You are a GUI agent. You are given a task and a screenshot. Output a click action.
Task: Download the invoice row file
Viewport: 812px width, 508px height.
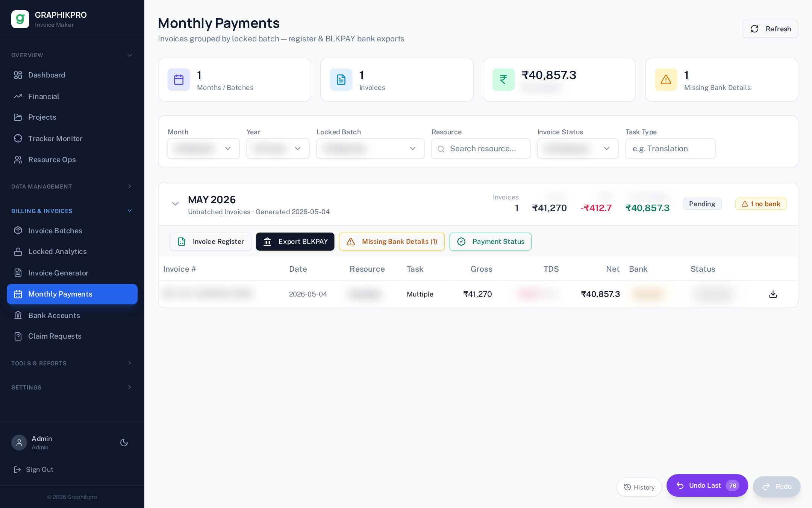[x=773, y=294]
